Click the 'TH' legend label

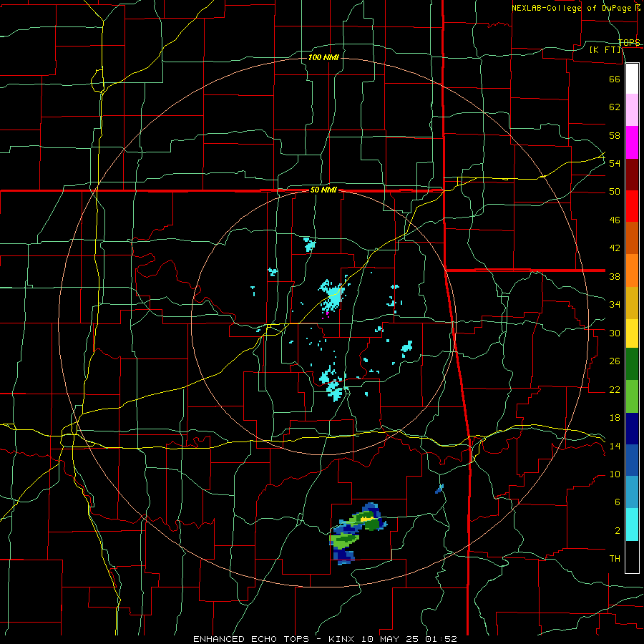[615, 559]
